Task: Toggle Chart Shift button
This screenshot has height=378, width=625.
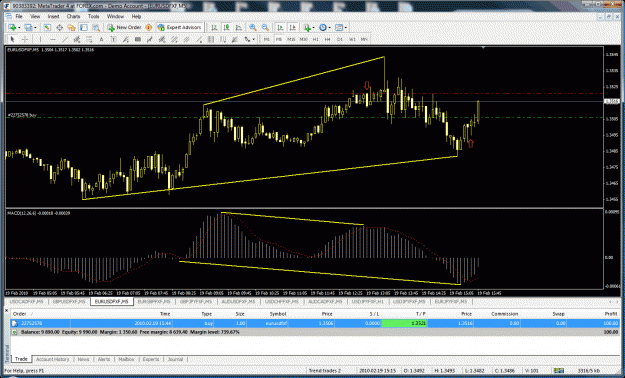Action: click(293, 28)
